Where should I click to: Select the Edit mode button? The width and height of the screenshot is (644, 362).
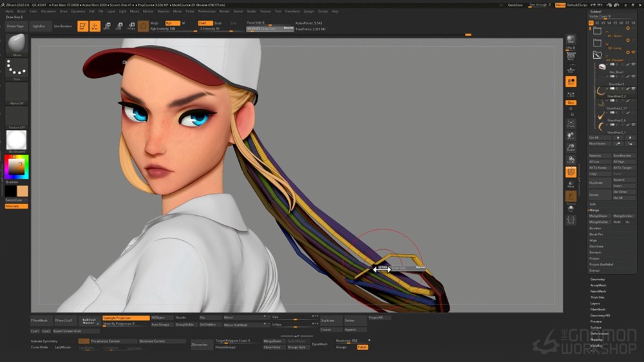pos(82,26)
